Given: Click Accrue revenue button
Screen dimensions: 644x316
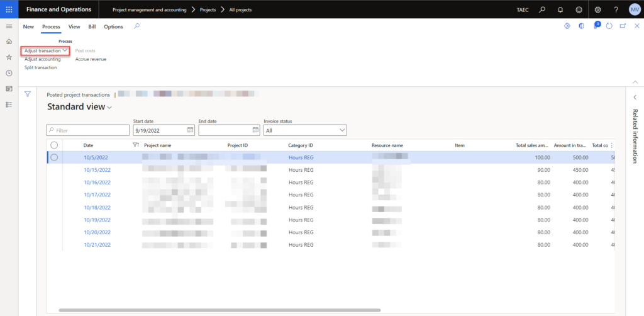Looking at the screenshot, I should tap(91, 59).
